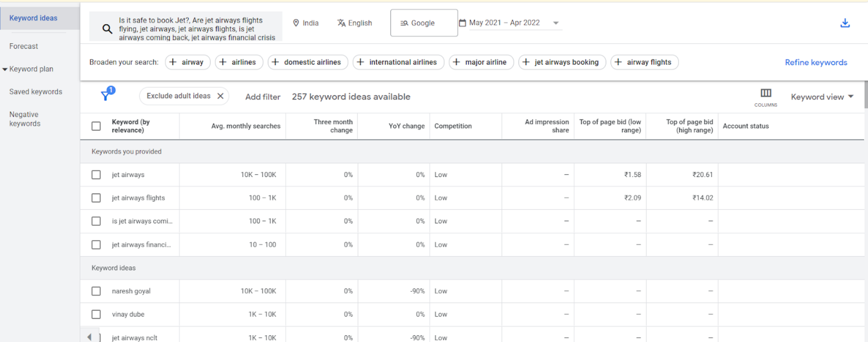Click the calendar date range icon
The image size is (868, 342).
coord(462,23)
